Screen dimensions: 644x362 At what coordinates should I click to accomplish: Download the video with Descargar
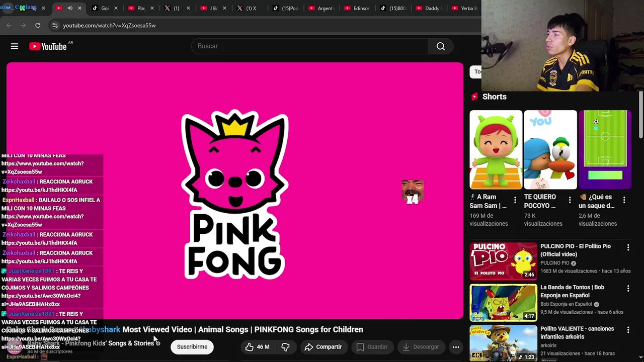click(x=420, y=347)
